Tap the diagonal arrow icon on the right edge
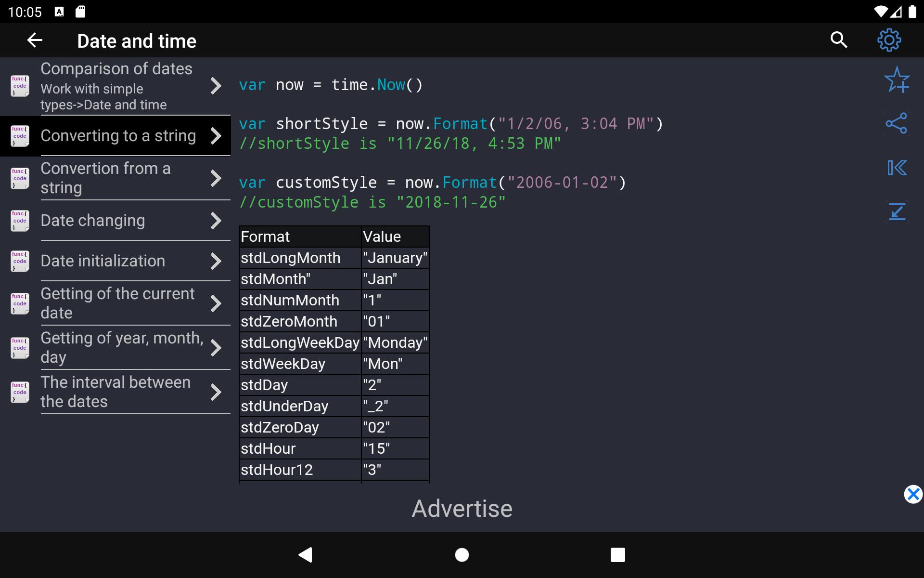The height and width of the screenshot is (578, 924). pos(897,211)
